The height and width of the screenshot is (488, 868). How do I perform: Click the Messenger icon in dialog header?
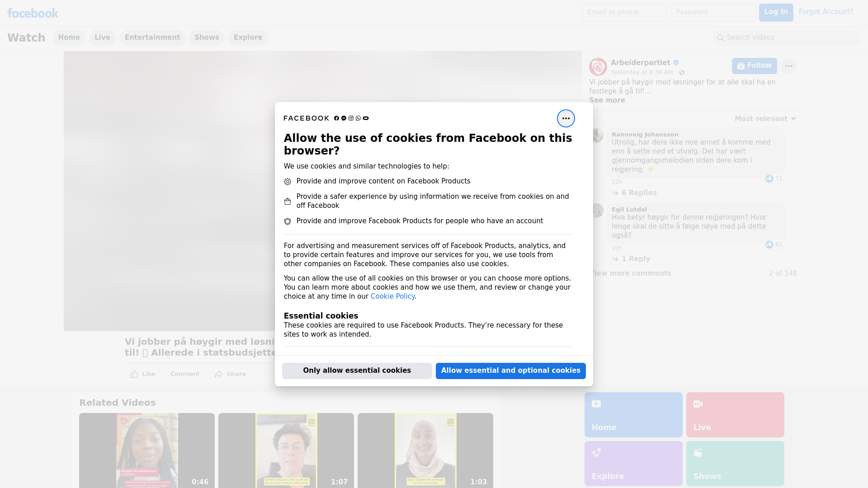(344, 118)
